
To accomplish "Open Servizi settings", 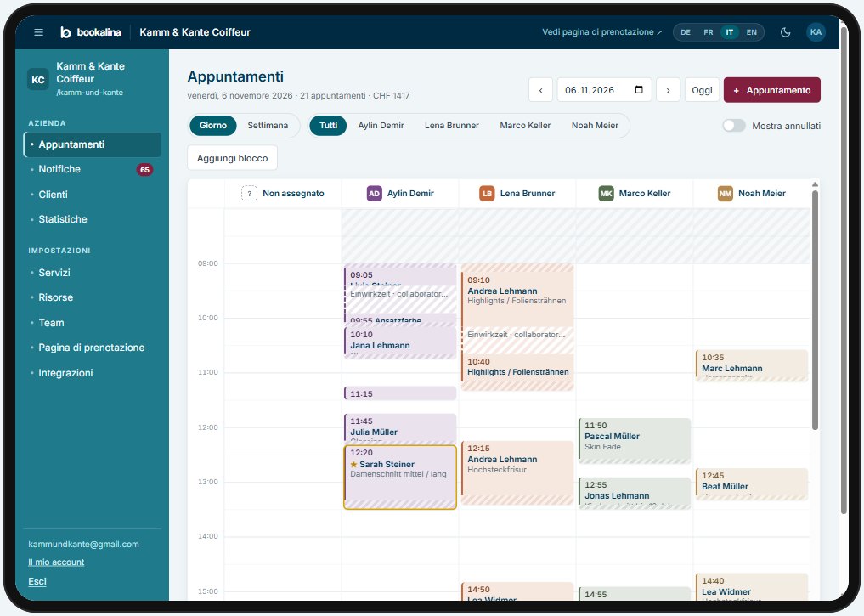I will coord(93,273).
